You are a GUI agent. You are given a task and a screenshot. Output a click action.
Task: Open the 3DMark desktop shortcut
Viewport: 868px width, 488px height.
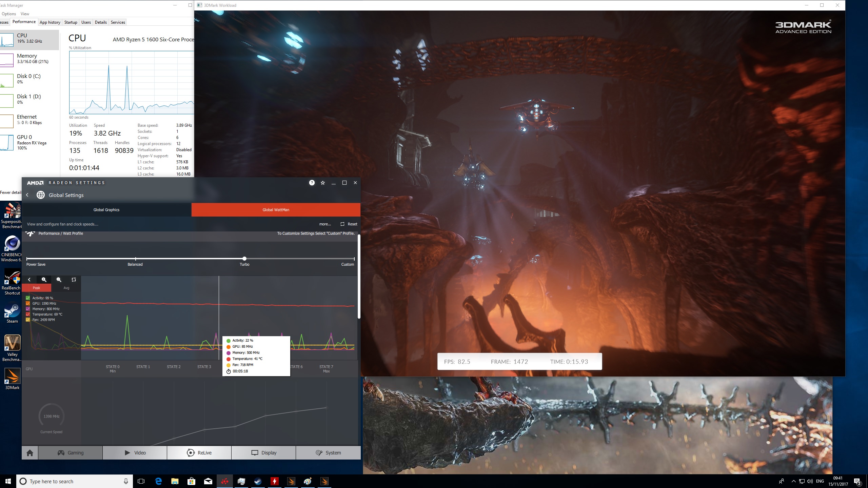[12, 379]
